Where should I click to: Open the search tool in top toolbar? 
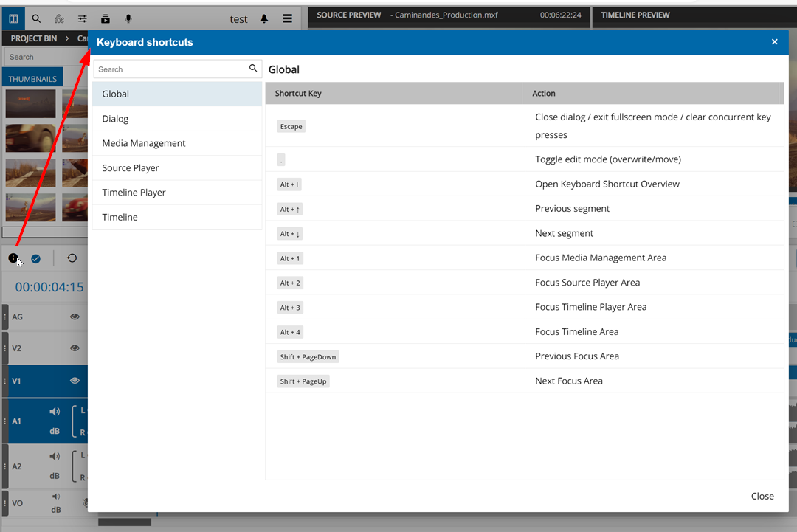36,18
